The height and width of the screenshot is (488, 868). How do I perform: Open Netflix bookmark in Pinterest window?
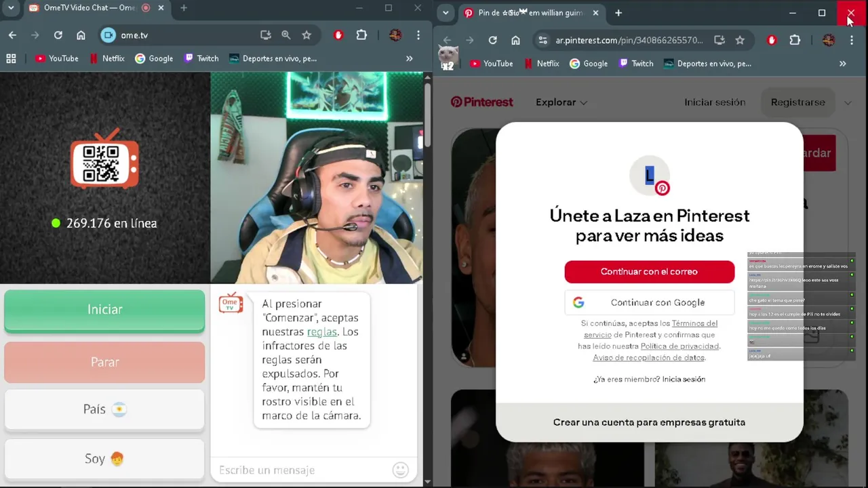(x=542, y=64)
